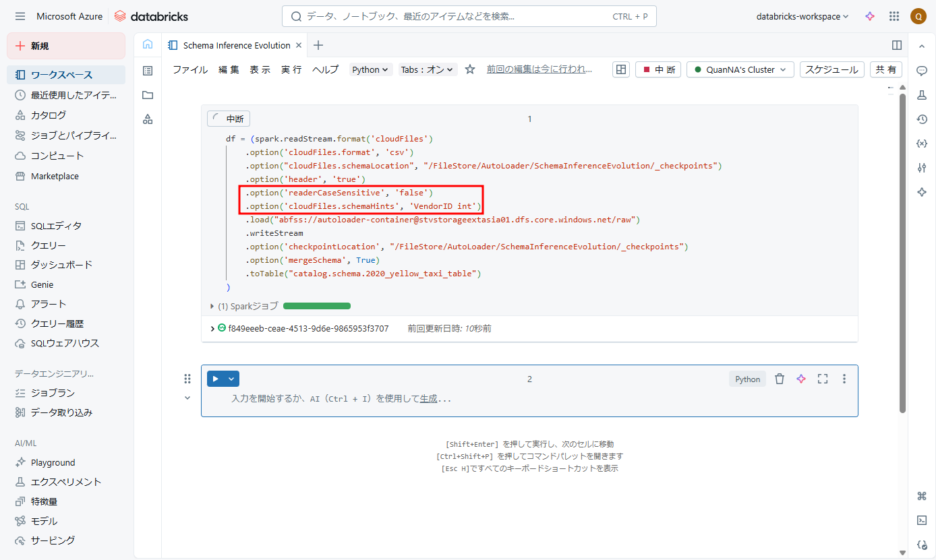
Task: Click the search input field at top
Action: point(459,16)
